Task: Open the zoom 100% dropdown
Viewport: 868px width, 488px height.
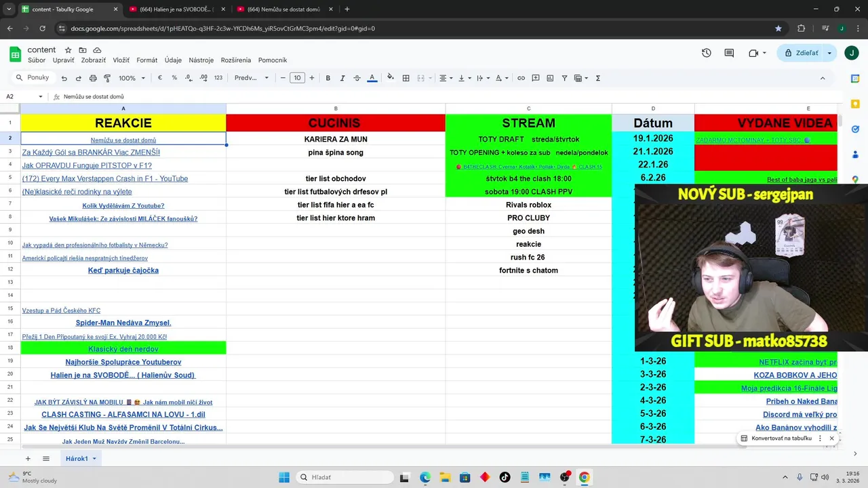Action: (x=132, y=78)
